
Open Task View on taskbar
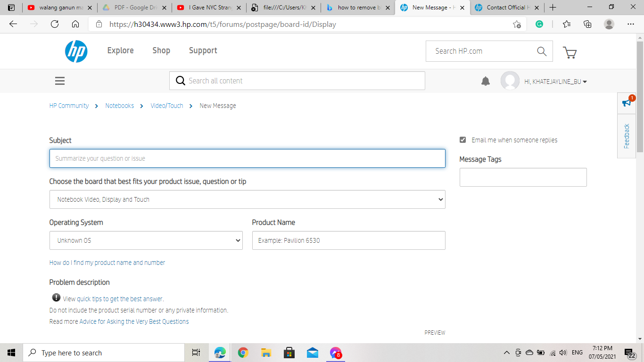(x=196, y=353)
